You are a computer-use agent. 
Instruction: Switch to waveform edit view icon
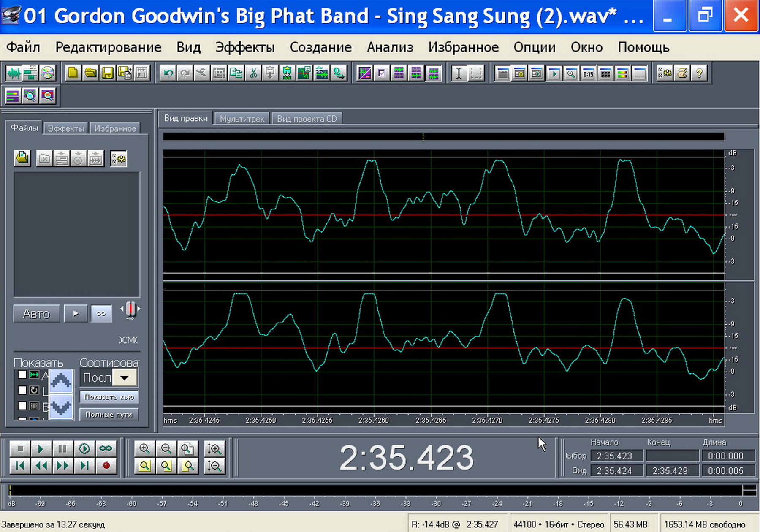(x=14, y=73)
